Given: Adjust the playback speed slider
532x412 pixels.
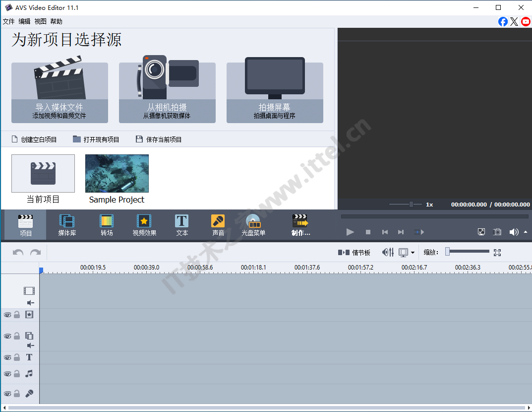Looking at the screenshot, I should (406, 204).
